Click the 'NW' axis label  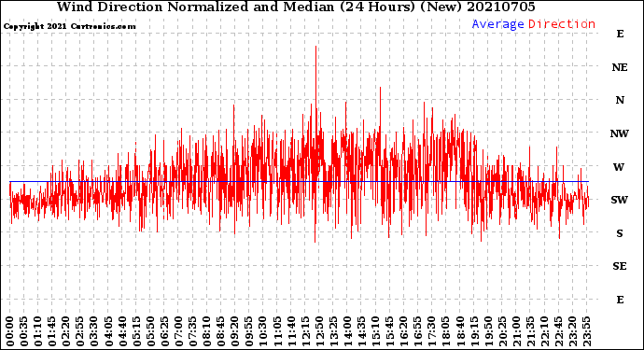tap(620, 133)
